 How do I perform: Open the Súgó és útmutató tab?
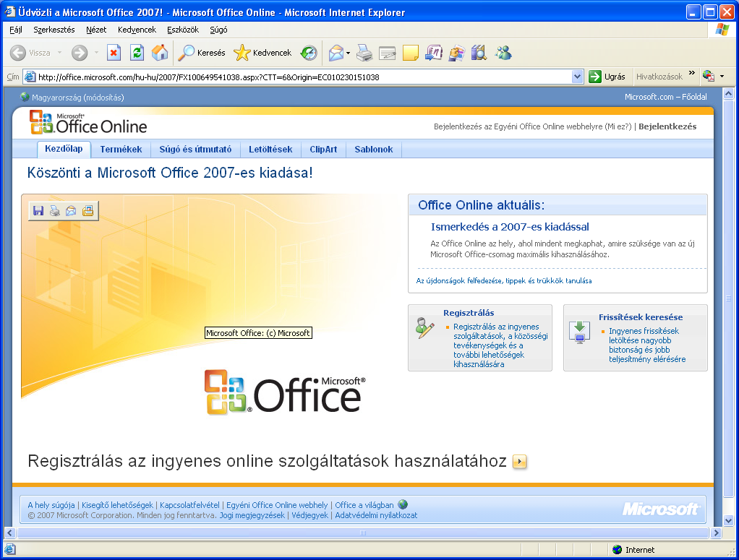tap(195, 150)
